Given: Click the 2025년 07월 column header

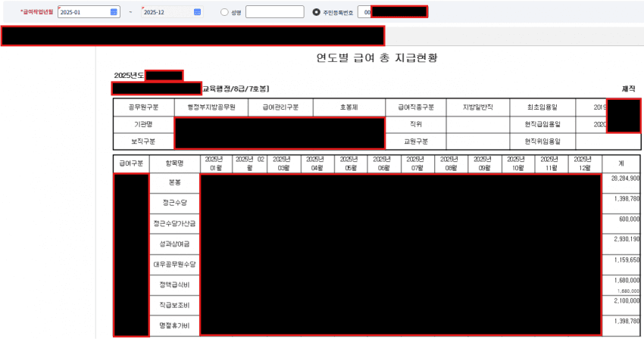Looking at the screenshot, I should click(417, 163).
